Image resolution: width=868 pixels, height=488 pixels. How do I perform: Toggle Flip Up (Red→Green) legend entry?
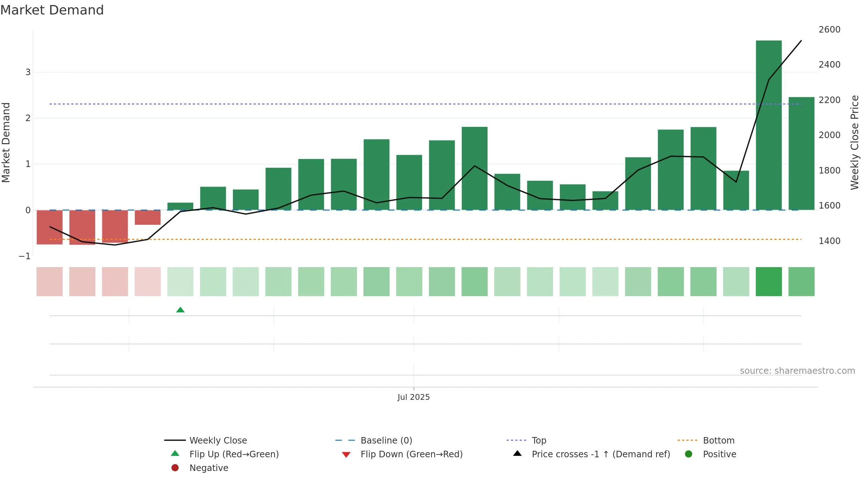click(x=225, y=454)
